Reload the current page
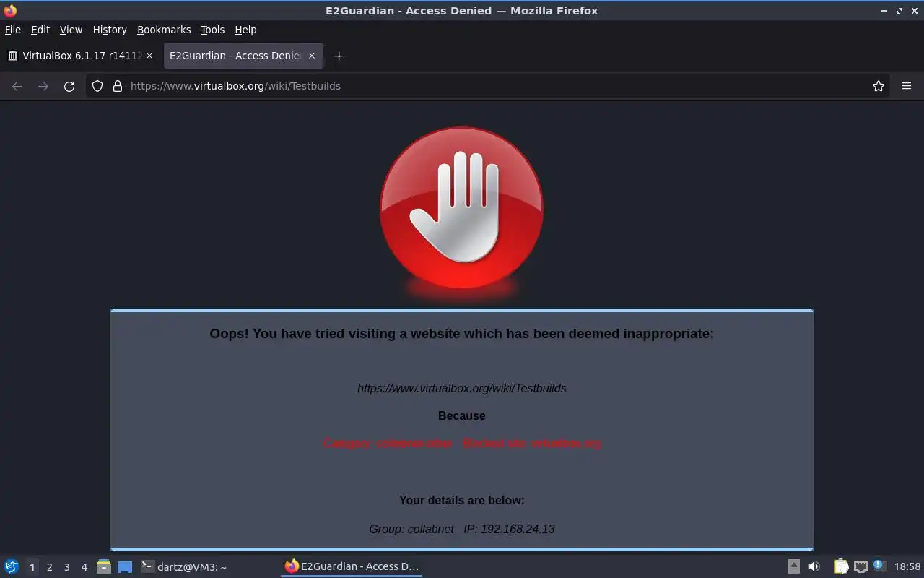 click(x=69, y=86)
